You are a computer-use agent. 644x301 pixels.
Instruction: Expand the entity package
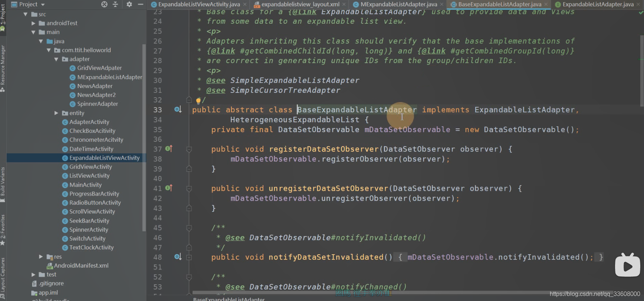click(56, 113)
